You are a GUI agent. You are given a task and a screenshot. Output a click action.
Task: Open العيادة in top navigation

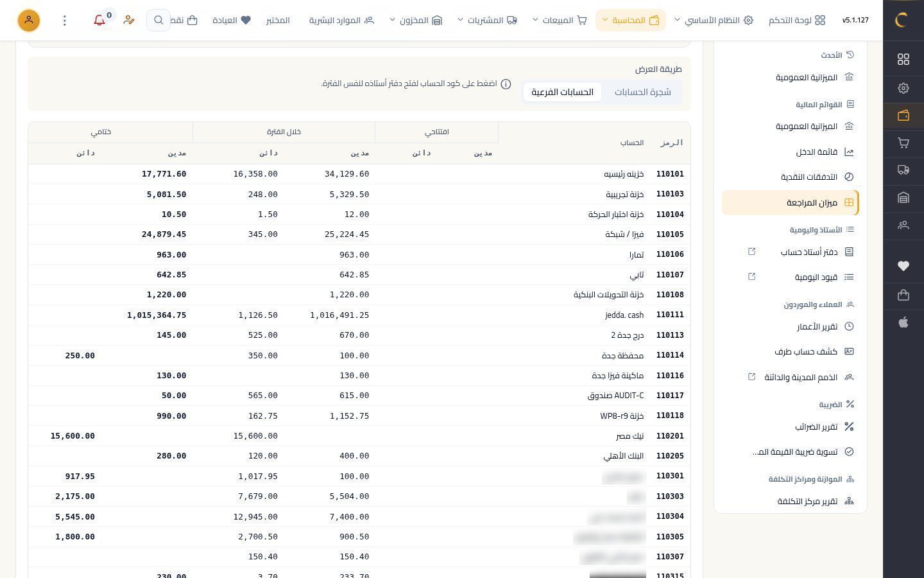point(232,21)
